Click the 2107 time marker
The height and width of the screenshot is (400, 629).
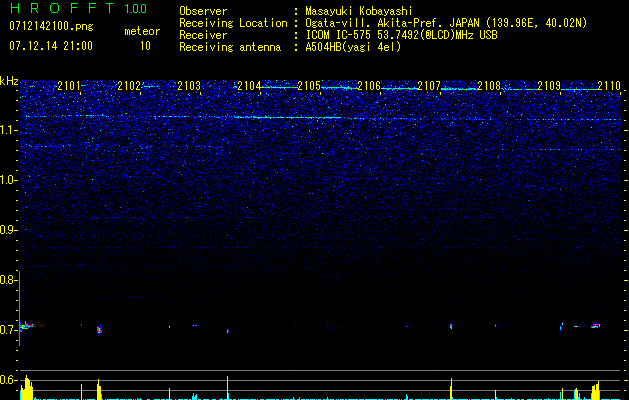point(429,85)
